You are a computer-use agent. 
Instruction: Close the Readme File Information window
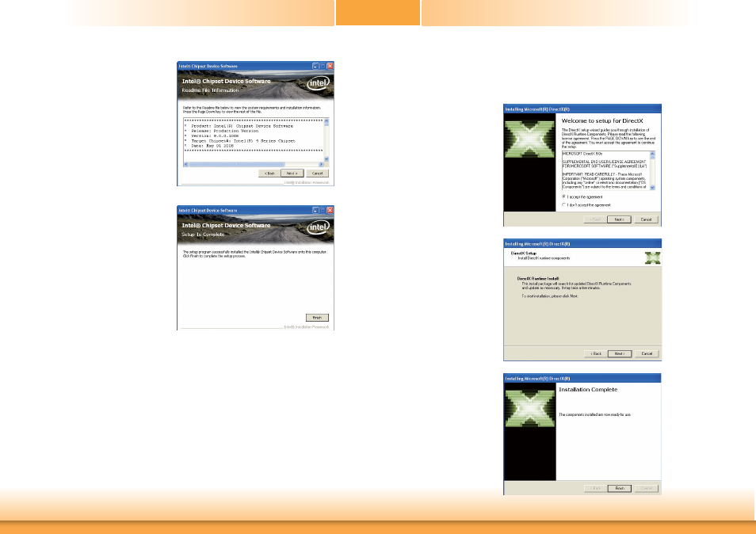(x=330, y=66)
